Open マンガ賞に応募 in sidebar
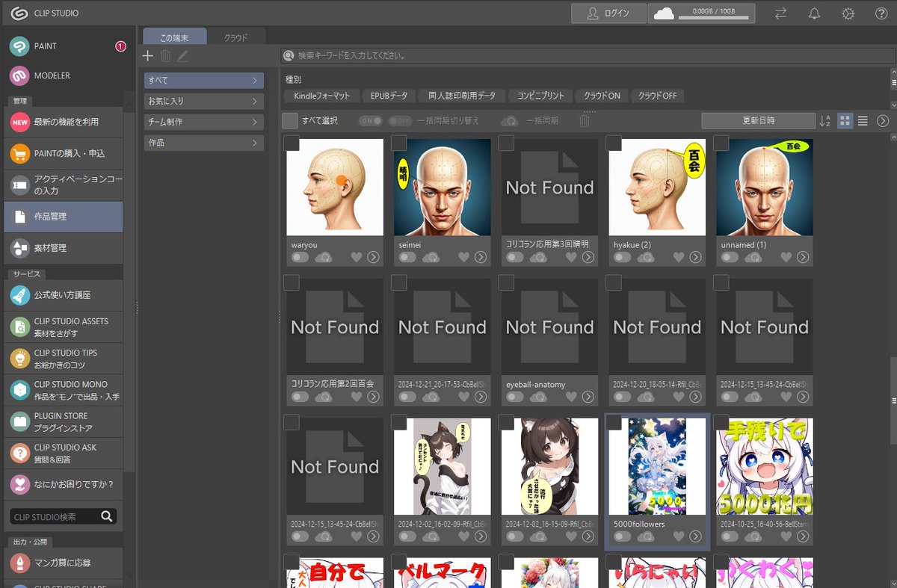The image size is (897, 588). coord(64,563)
